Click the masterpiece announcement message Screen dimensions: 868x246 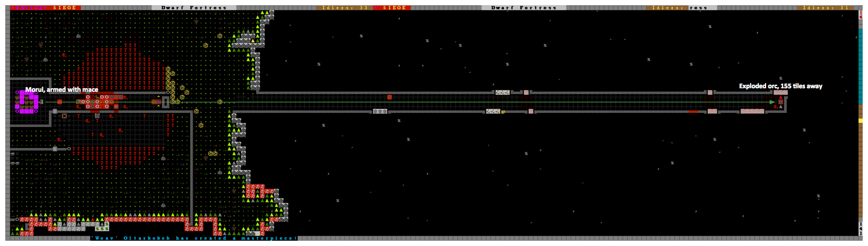click(194, 238)
